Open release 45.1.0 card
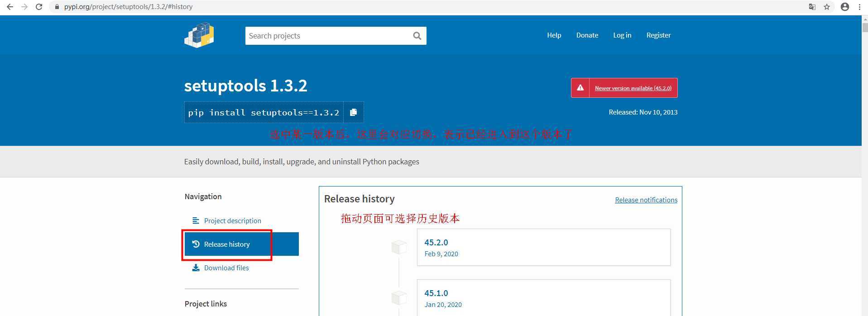 point(543,297)
